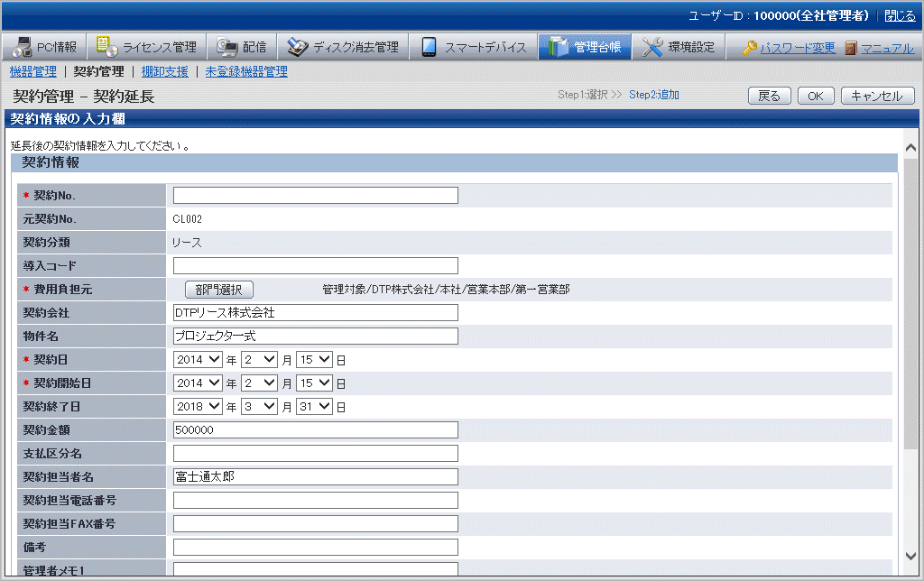Click the キャンセル button
The image size is (924, 581).
coord(877,96)
